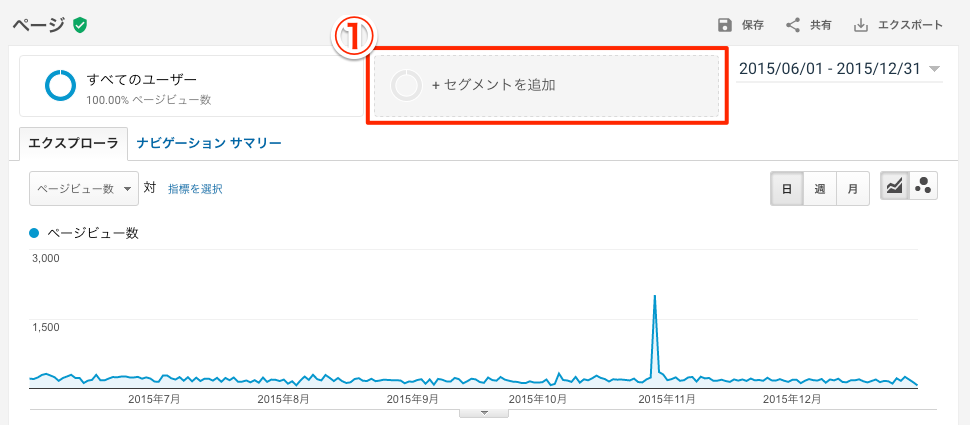Click the save floppy disk icon

[x=724, y=25]
